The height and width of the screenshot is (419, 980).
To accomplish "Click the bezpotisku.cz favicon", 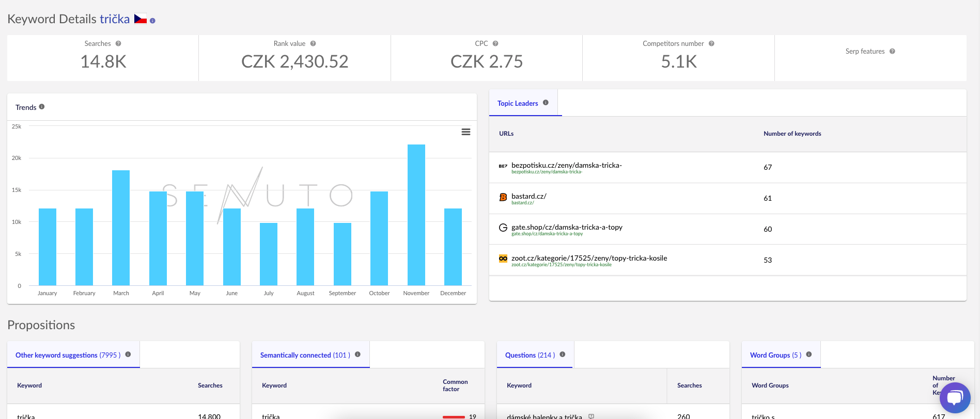I will (503, 166).
